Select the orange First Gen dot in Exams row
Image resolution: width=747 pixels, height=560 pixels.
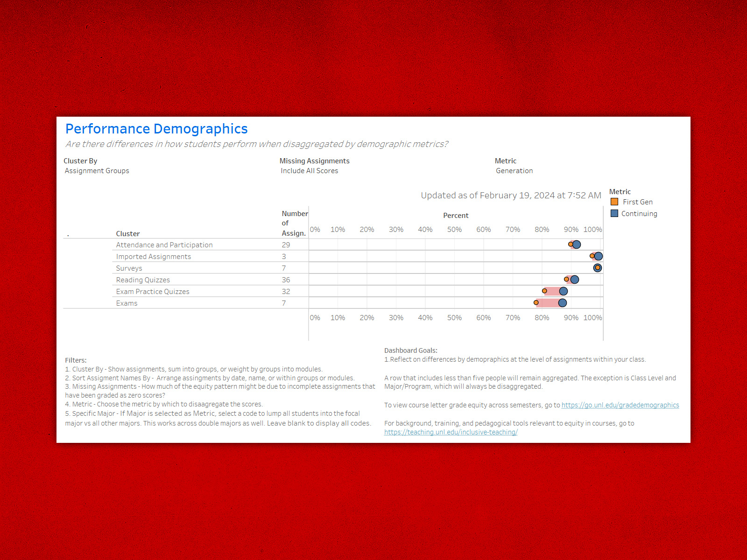536,303
